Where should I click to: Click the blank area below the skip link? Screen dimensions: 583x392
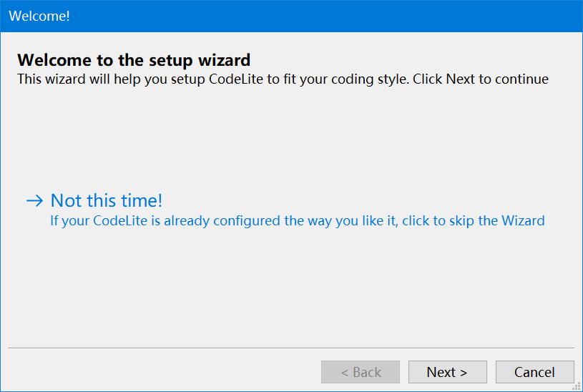[x=286, y=286]
